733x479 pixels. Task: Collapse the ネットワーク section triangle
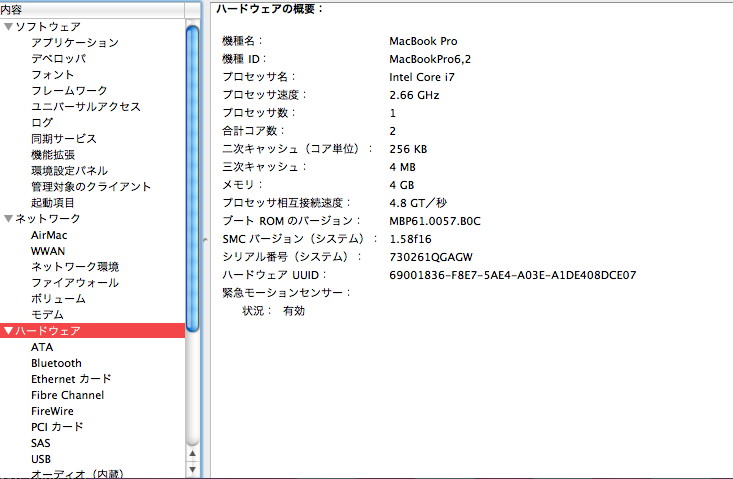click(x=8, y=218)
